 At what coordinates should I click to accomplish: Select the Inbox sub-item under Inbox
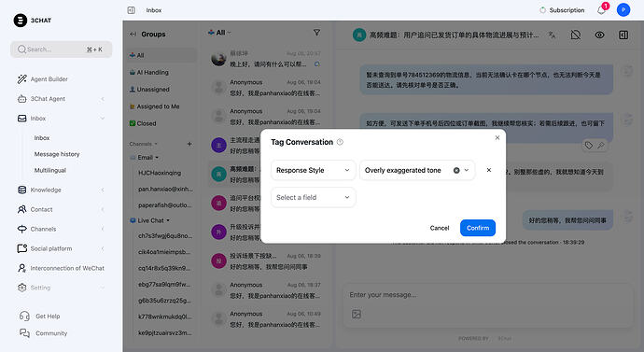42,138
